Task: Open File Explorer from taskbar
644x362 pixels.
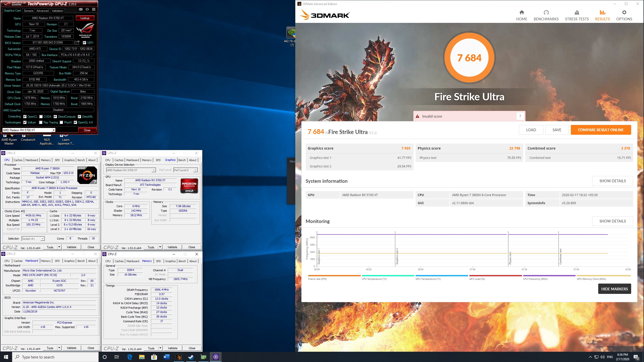Action: 142,357
